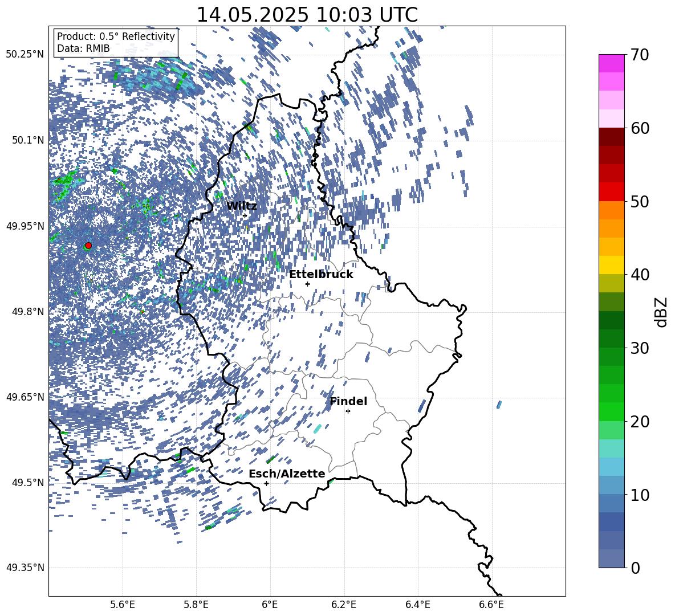Click the magenta top colorbar swatch

[611, 63]
